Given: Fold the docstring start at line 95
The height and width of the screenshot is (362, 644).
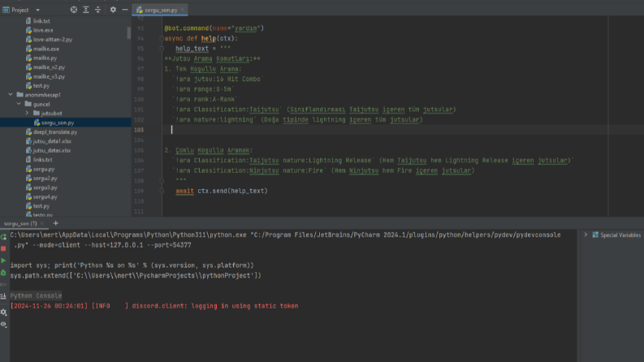Looking at the screenshot, I should point(162,49).
